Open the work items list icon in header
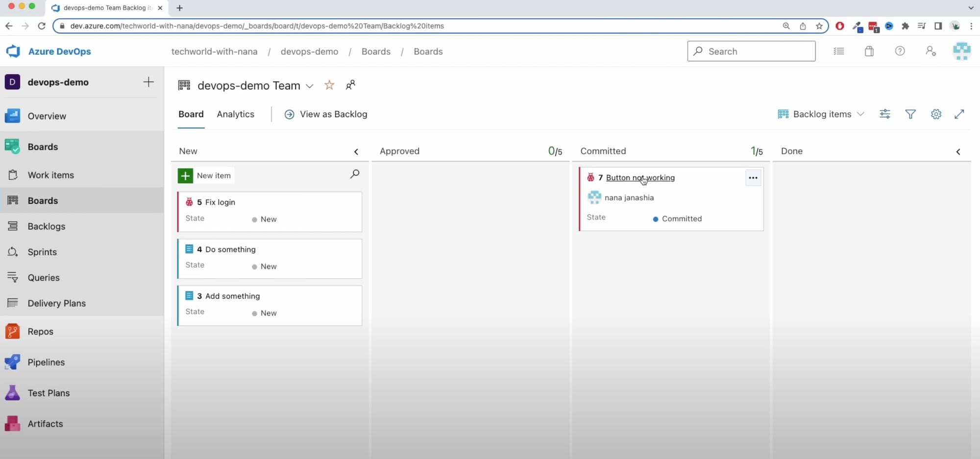 point(839,51)
